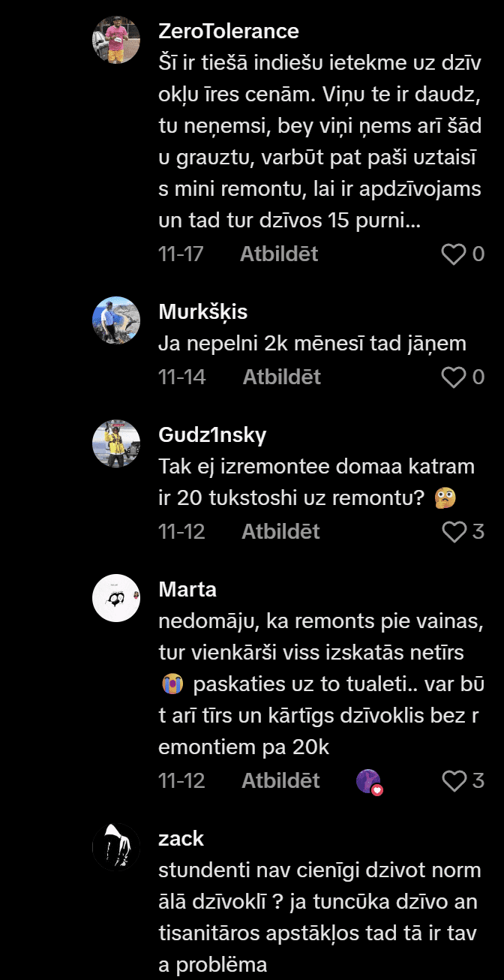
Task: Open Gudz1nsky's profile avatar
Action: pos(116,443)
